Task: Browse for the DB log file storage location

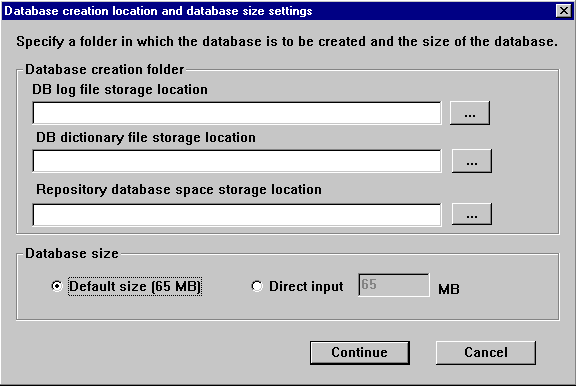Action: click(x=470, y=113)
